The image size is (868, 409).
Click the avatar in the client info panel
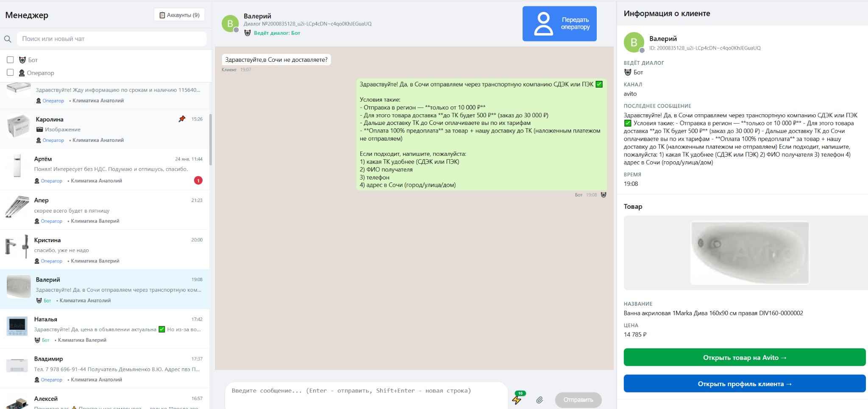point(634,42)
